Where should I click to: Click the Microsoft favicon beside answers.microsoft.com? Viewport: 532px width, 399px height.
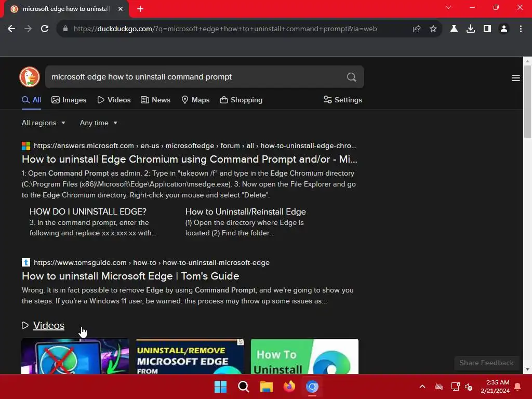click(26, 146)
